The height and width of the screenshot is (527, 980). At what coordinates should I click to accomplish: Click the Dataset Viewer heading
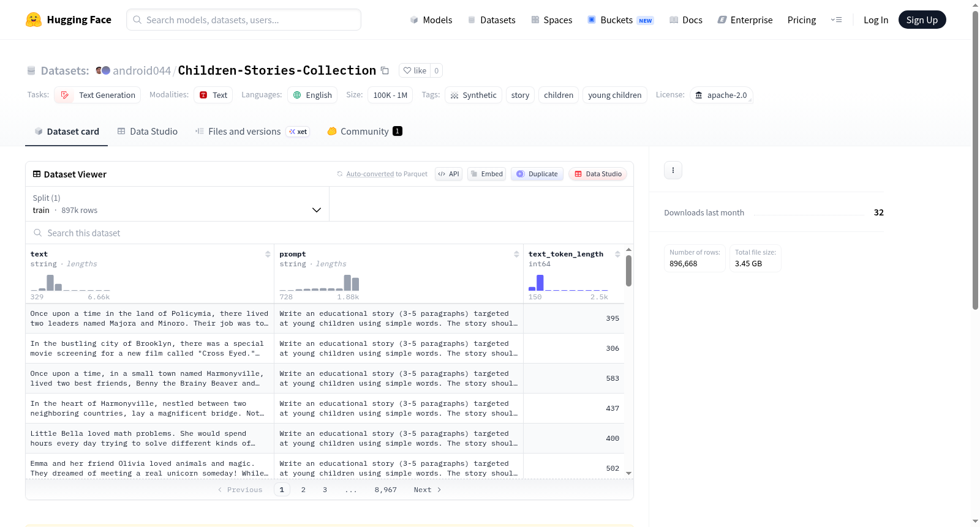(70, 174)
